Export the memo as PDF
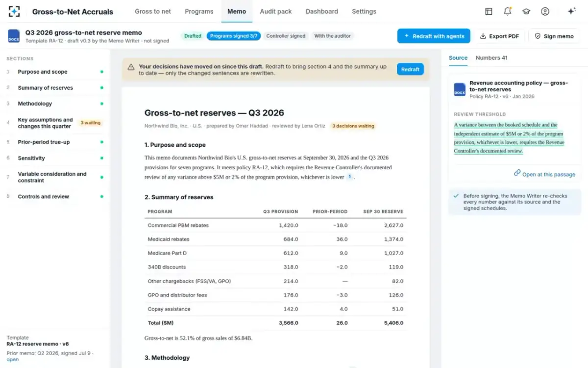588x368 pixels. pyautogui.click(x=499, y=36)
